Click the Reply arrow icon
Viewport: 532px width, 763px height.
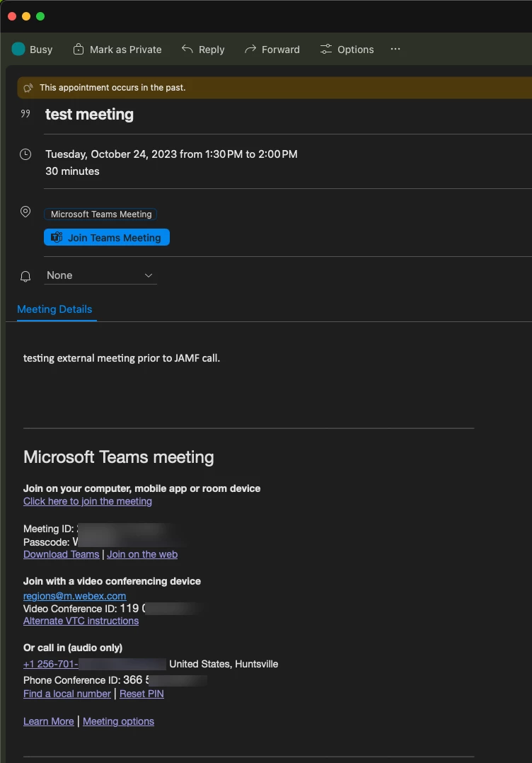tap(187, 49)
